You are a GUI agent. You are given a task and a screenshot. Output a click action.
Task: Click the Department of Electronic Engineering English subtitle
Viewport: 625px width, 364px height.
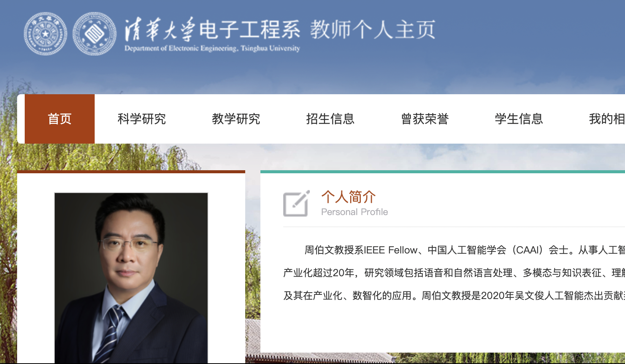click(x=212, y=48)
